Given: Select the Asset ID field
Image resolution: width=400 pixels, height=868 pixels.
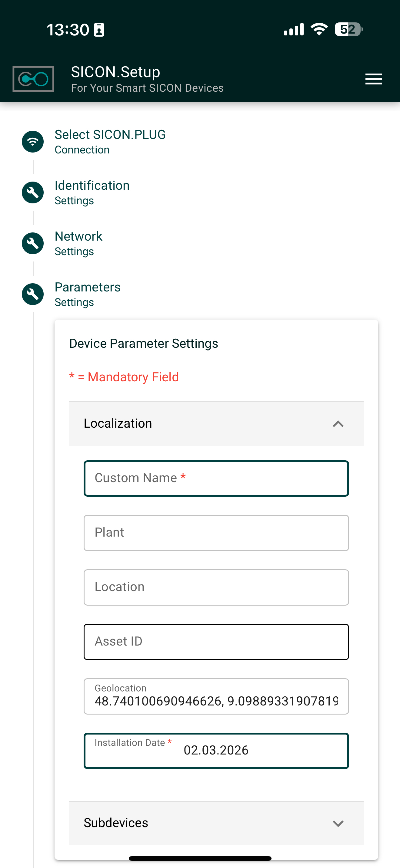Looking at the screenshot, I should click(x=216, y=642).
